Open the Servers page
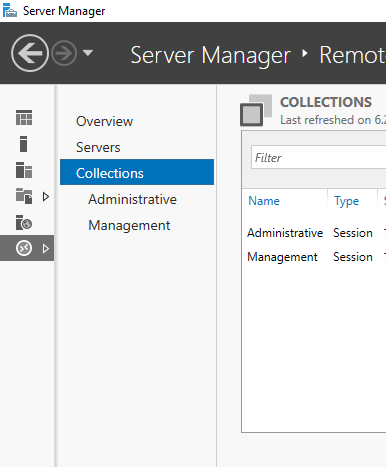 (x=98, y=147)
